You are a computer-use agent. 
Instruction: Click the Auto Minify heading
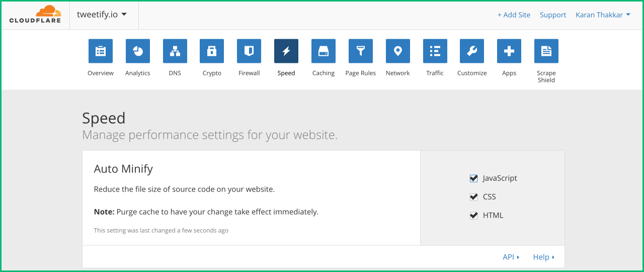pos(123,169)
